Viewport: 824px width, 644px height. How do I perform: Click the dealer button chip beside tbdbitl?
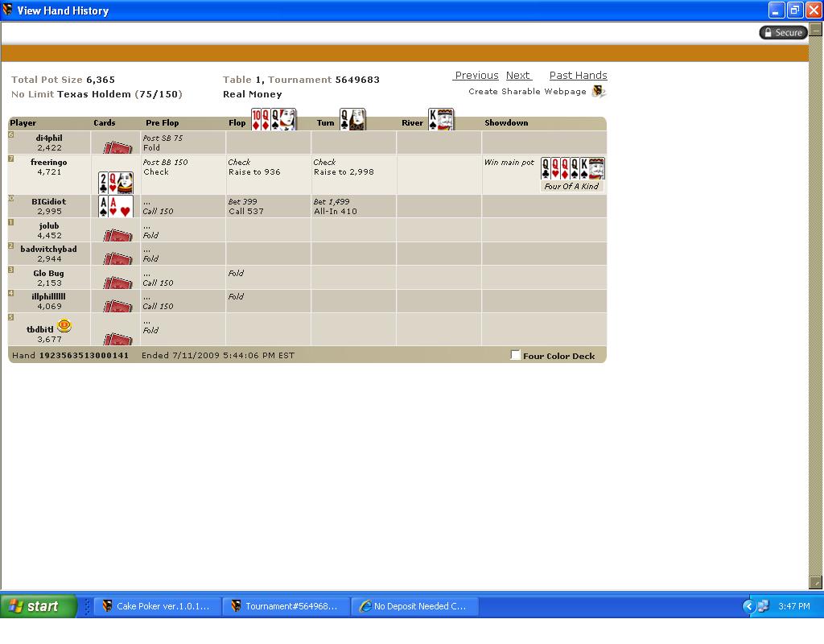point(64,326)
